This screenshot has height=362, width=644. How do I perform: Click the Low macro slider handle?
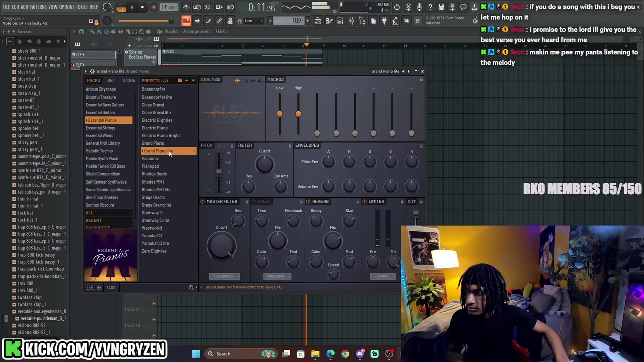coord(280,114)
